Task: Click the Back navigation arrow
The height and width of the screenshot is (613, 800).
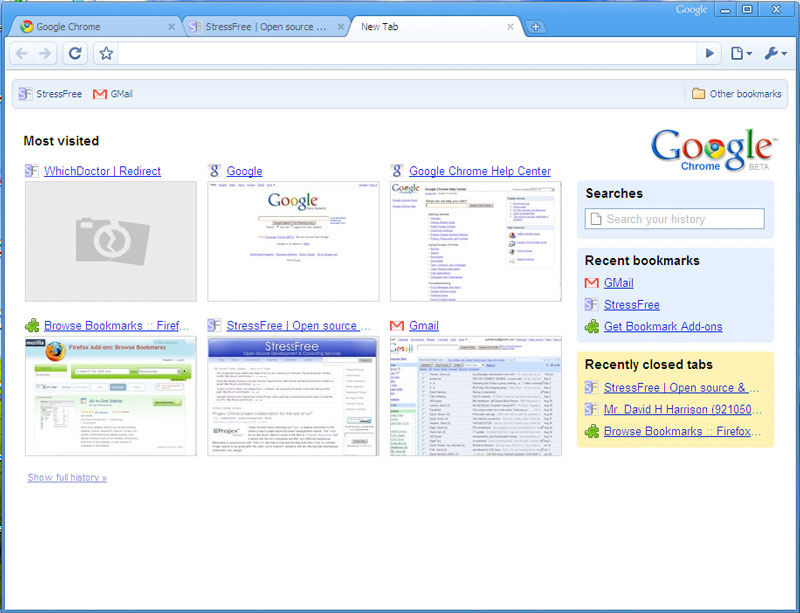Action: [21, 53]
